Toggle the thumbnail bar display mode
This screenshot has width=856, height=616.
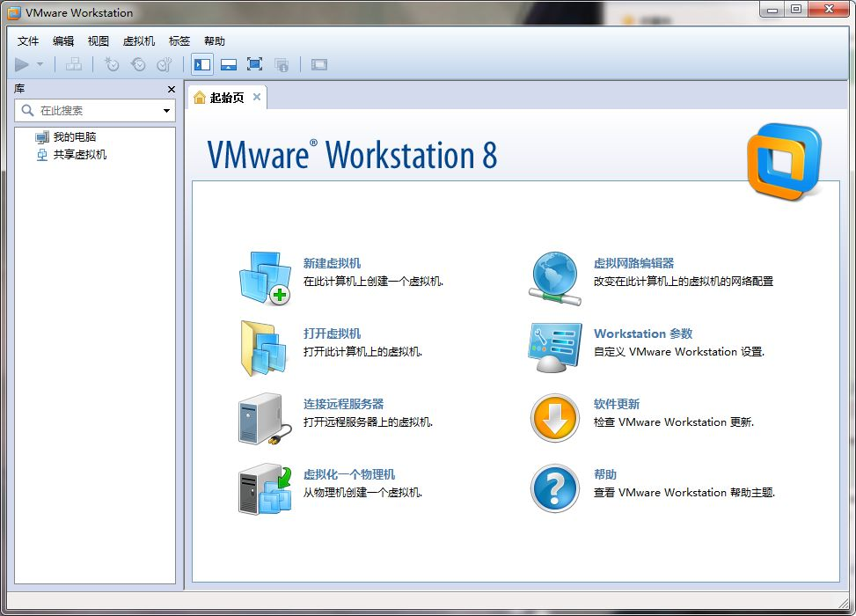click(x=229, y=63)
